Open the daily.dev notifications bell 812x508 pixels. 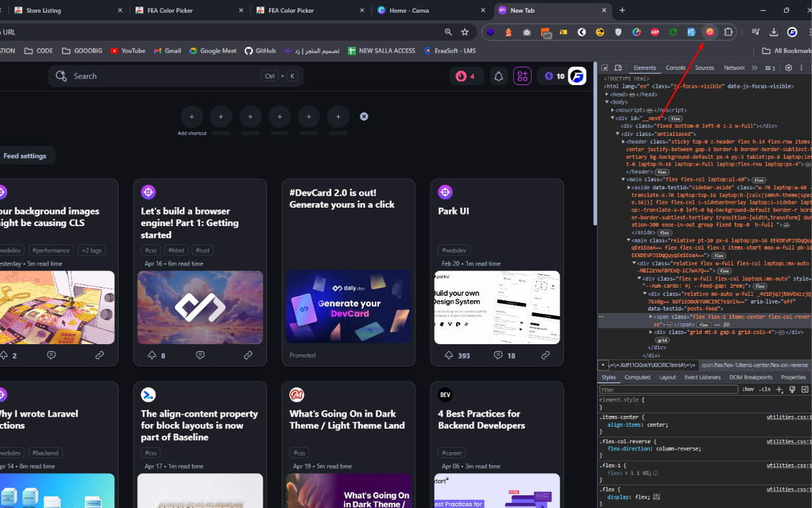pos(499,76)
